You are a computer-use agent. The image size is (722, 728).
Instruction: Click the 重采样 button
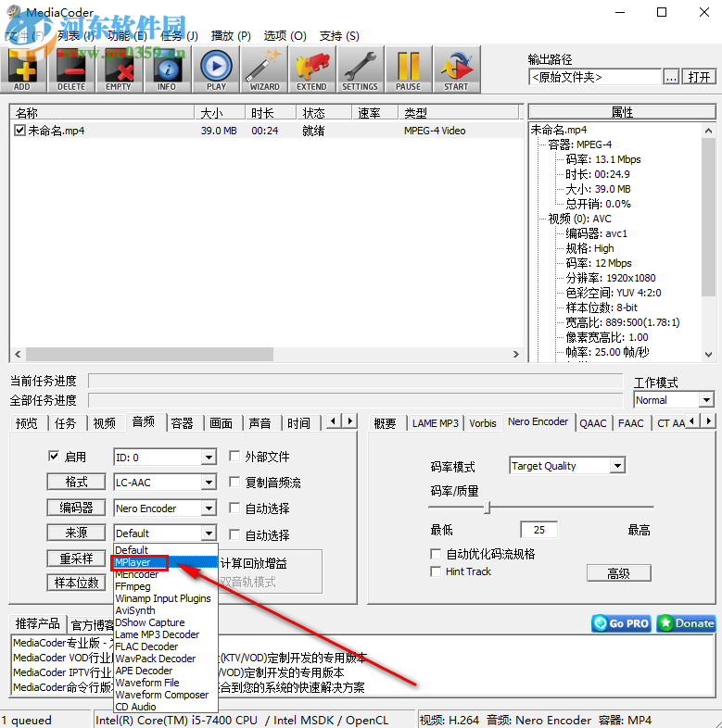[x=76, y=559]
